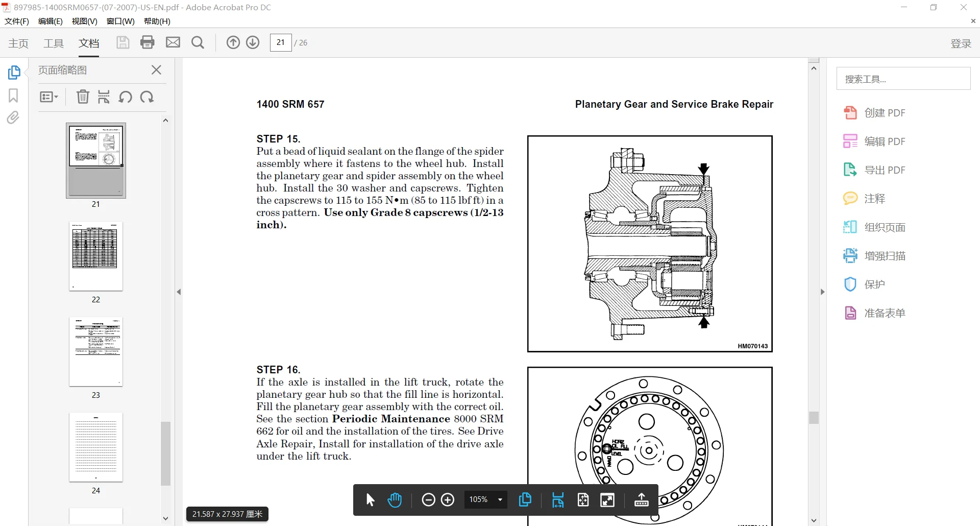Close document tab with small X
Image resolution: width=980 pixels, height=526 pixels.
(973, 21)
